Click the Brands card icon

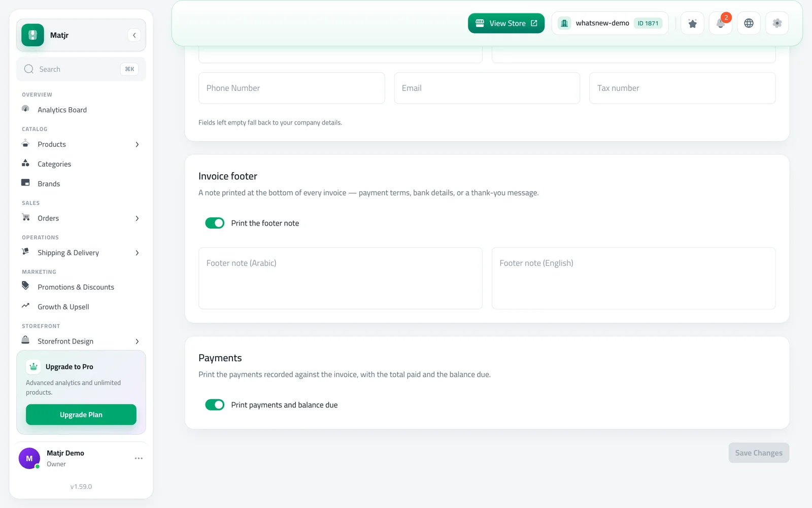(x=25, y=183)
